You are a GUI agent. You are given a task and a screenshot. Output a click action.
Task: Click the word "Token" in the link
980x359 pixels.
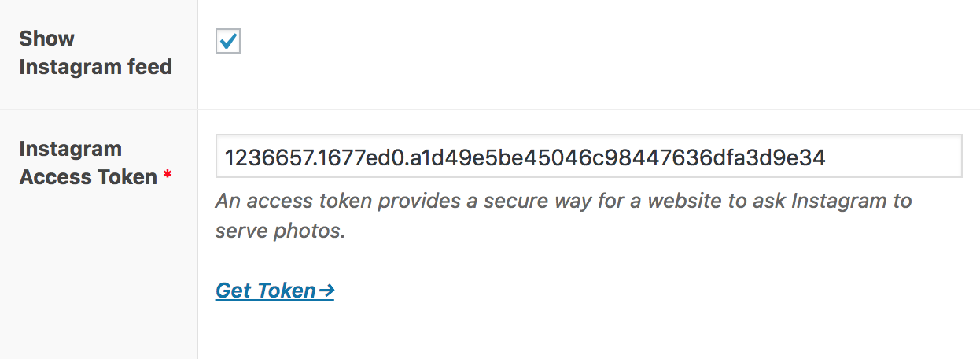tap(287, 291)
